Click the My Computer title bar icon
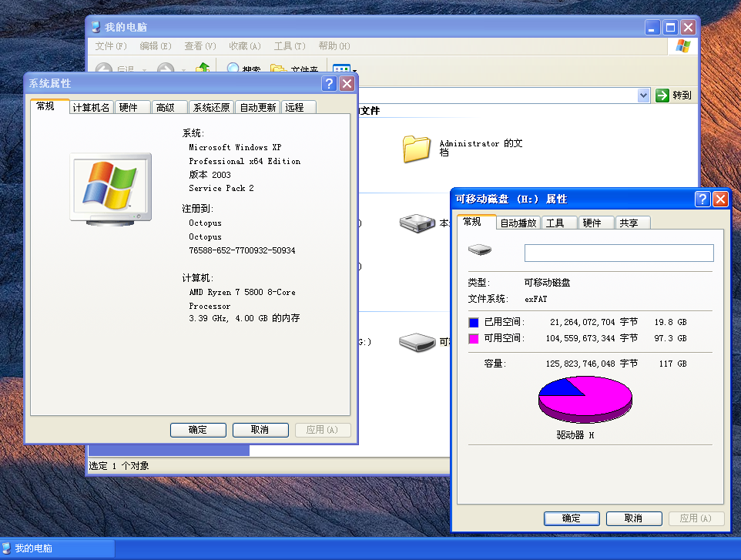The width and height of the screenshot is (741, 560). tap(96, 27)
